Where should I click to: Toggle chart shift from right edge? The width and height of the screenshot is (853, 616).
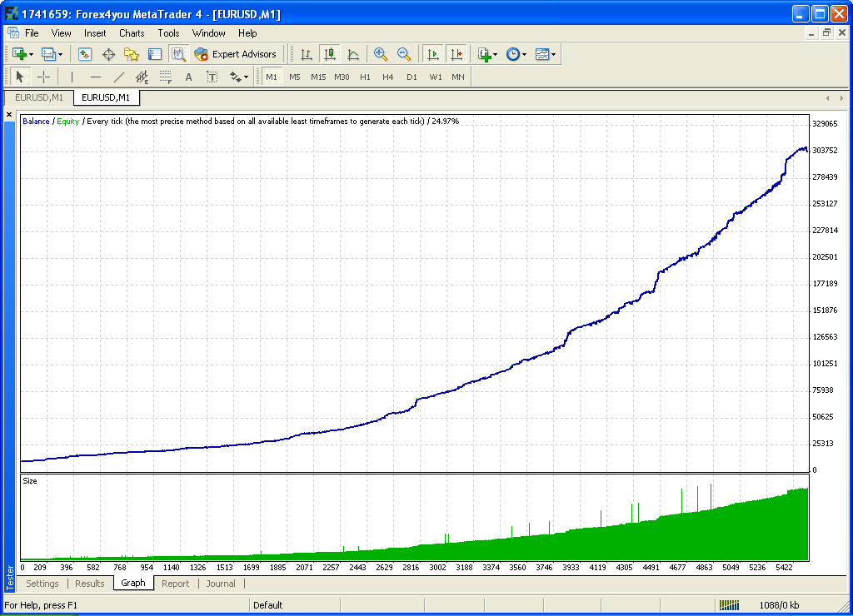coord(456,53)
